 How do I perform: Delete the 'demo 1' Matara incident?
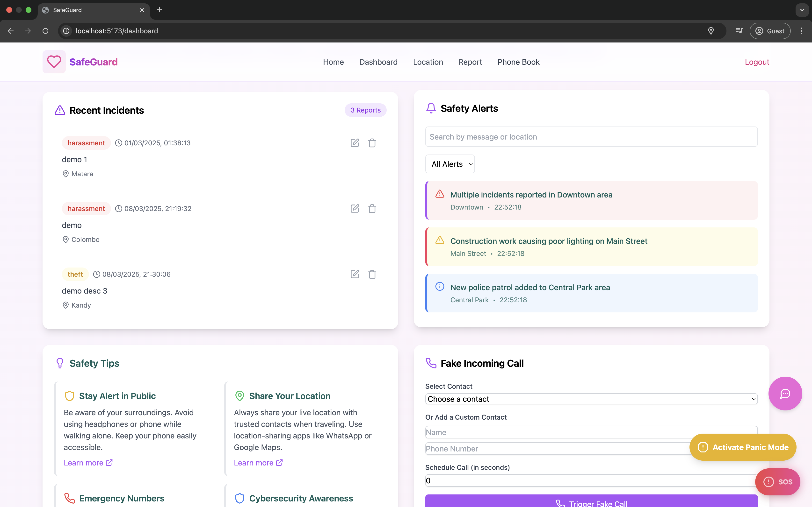pyautogui.click(x=372, y=143)
